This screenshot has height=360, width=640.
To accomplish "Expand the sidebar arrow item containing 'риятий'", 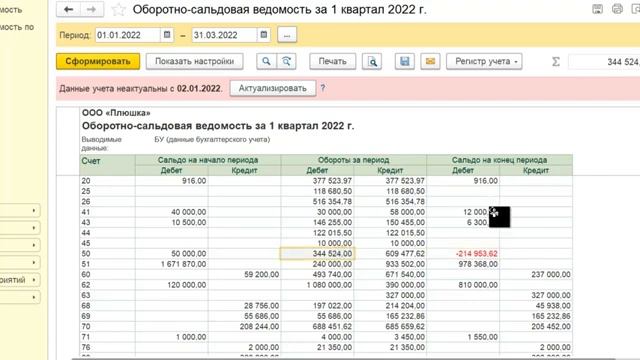I will point(20,280).
